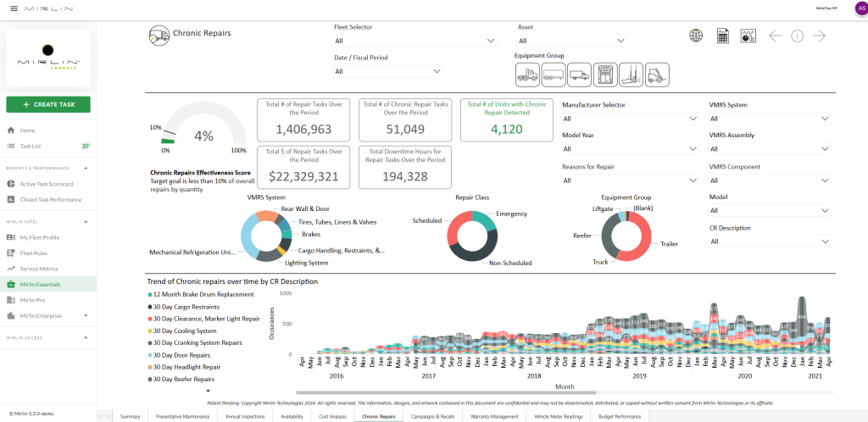
Task: Go back with left arrow icon
Action: [x=775, y=36]
